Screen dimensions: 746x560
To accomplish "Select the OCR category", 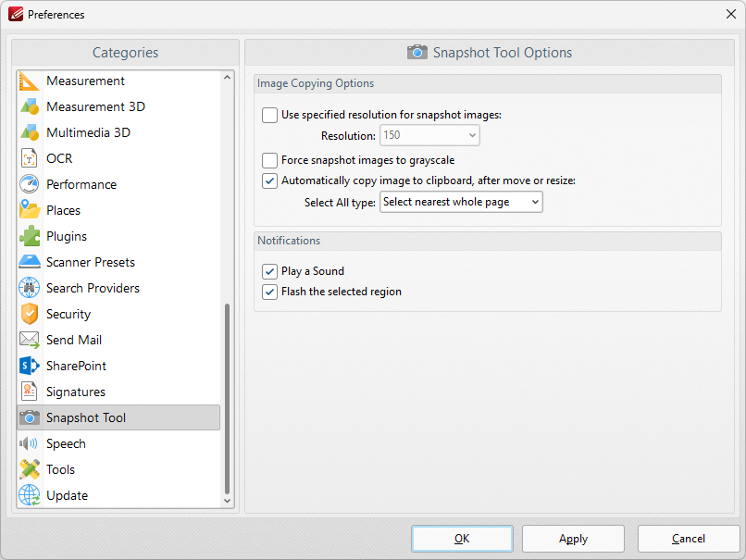I will coord(118,158).
